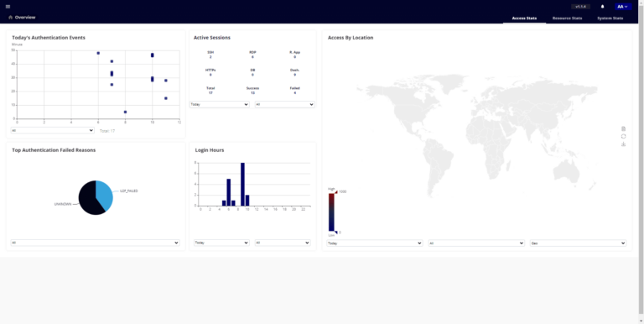Open the data view icon on the map
The height and width of the screenshot is (324, 644).
tap(624, 128)
